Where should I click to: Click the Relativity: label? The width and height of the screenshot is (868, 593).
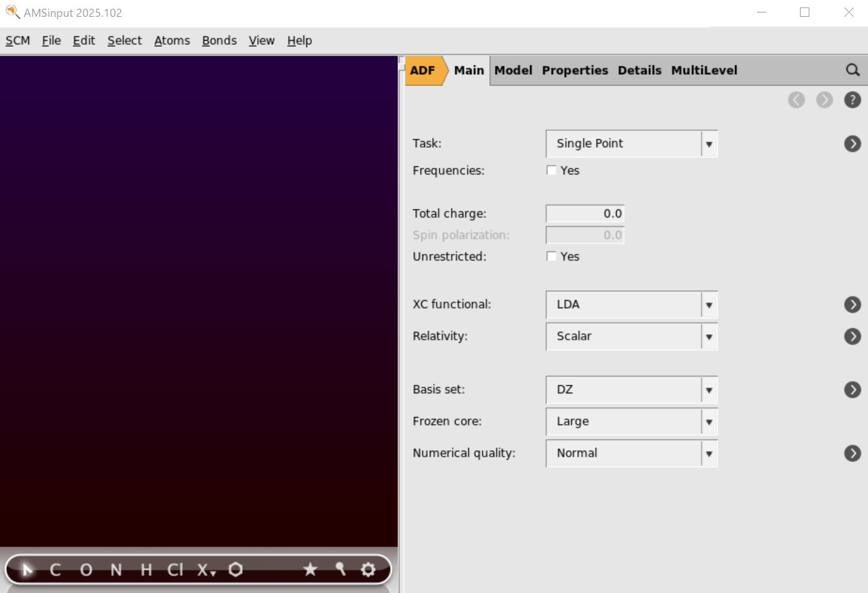(440, 336)
